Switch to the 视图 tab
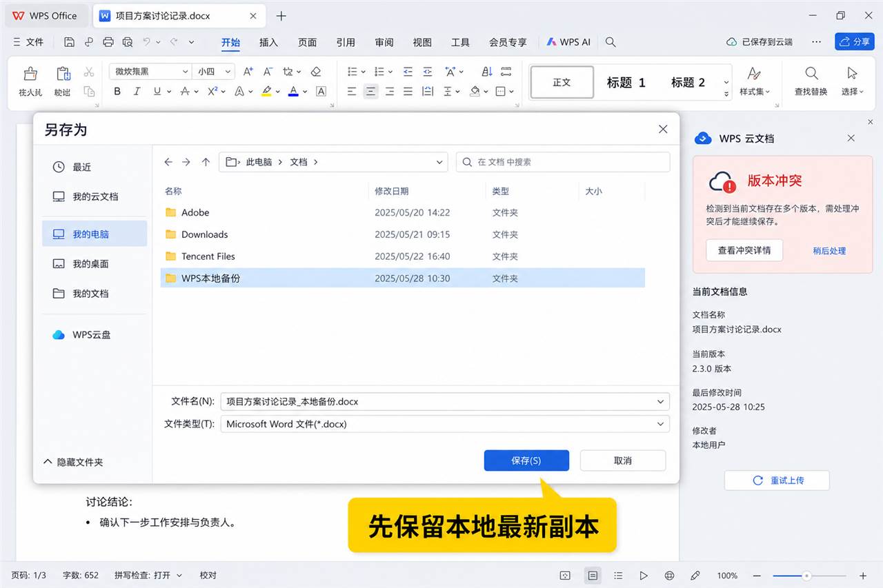The image size is (883, 588). point(422,42)
